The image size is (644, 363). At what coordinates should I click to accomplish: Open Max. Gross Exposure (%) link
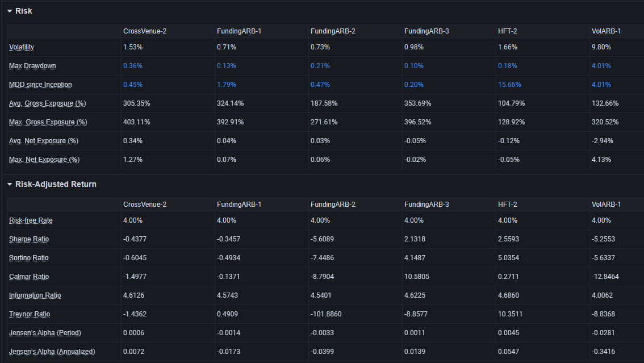point(48,122)
